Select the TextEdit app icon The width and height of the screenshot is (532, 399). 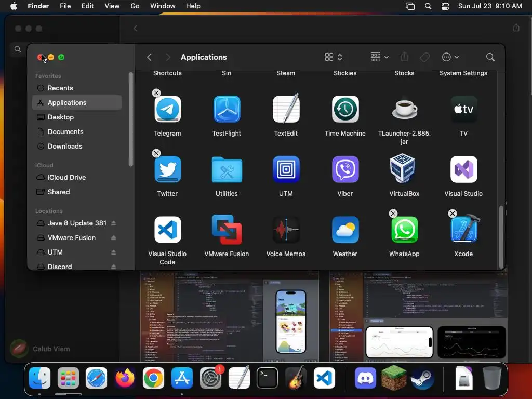(286, 108)
